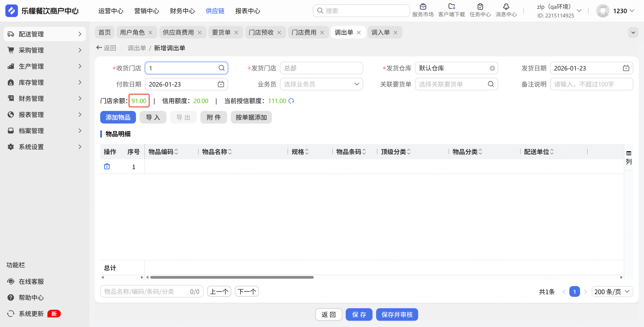Click search icon in 收货门店 field
The width and height of the screenshot is (644, 327).
pos(222,68)
